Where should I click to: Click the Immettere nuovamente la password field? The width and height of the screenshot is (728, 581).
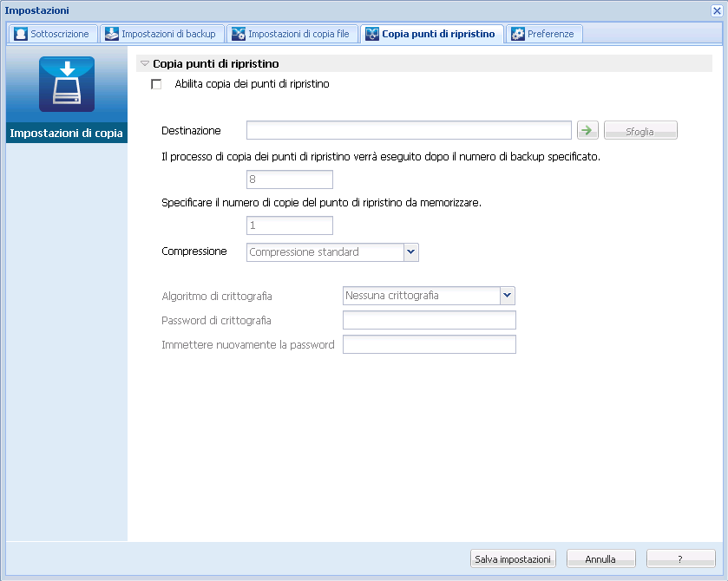point(429,344)
